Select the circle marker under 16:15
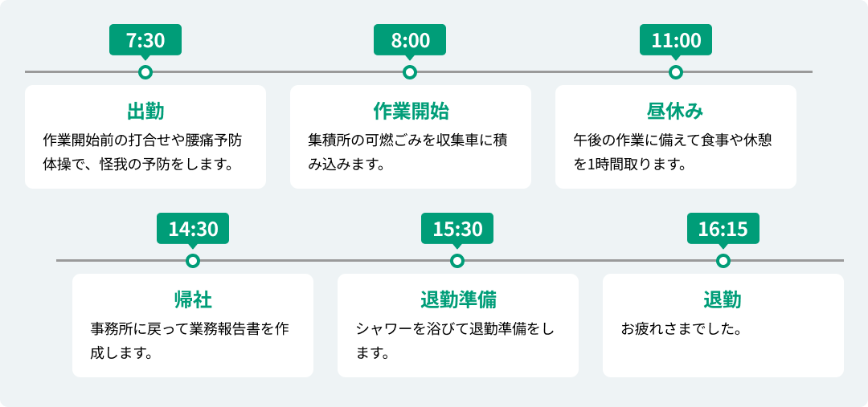868x407 pixels. pos(723,261)
